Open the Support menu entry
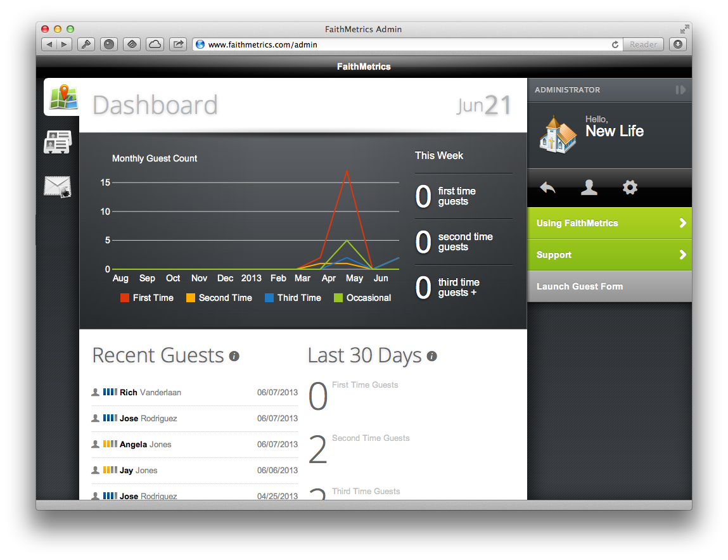Viewport: 728px width, 560px height. click(x=554, y=255)
